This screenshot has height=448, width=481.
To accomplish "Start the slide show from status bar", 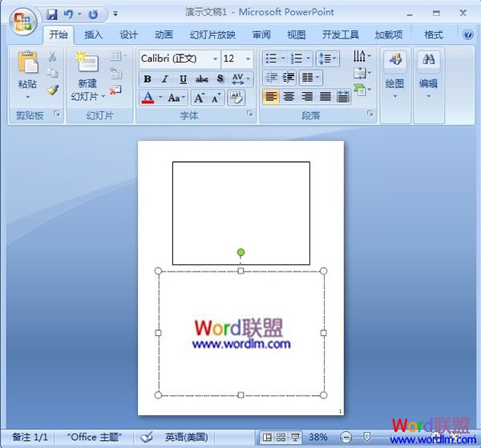I will [x=295, y=438].
